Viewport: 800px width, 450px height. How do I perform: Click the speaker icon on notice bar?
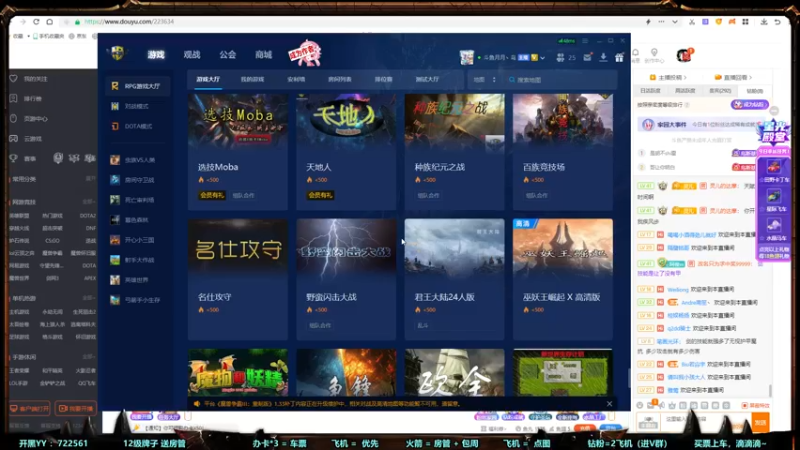pyautogui.click(x=196, y=404)
